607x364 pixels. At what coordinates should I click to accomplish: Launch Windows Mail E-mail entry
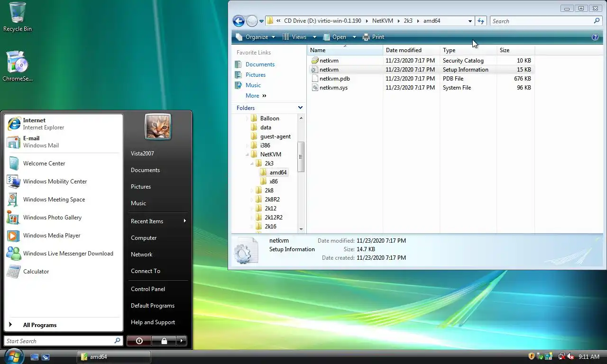click(64, 142)
